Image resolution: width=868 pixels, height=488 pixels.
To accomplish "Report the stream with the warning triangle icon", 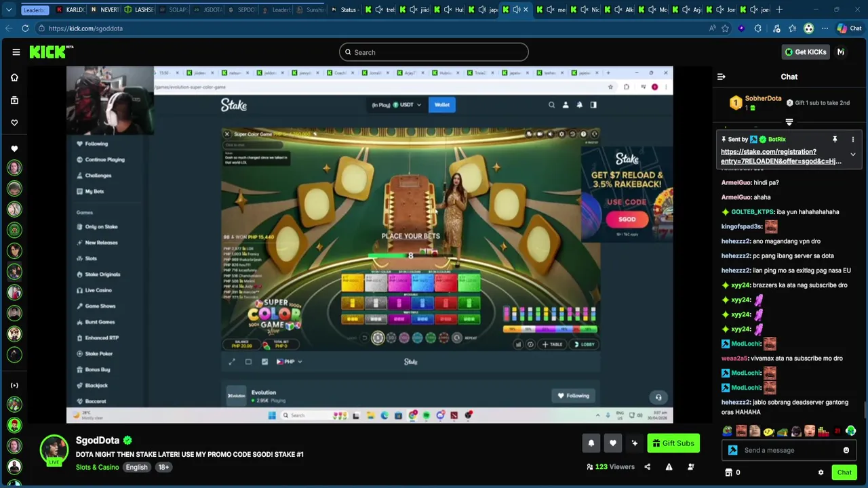I will pyautogui.click(x=669, y=467).
